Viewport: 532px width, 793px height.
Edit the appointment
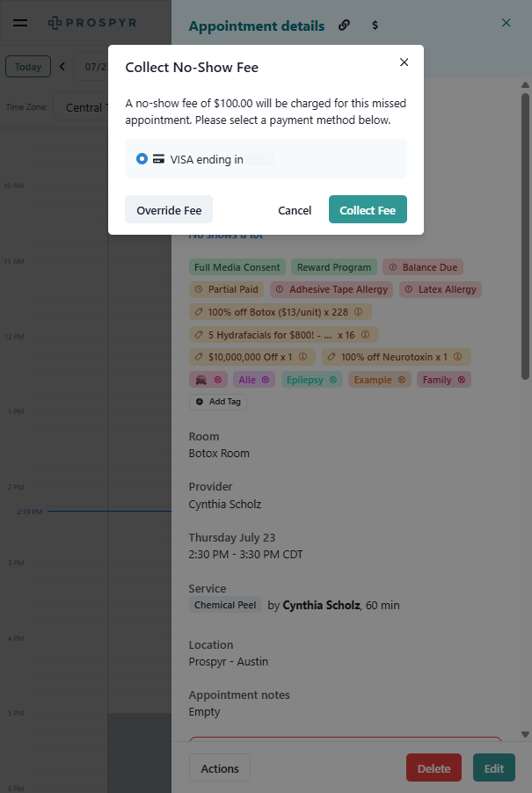coord(494,768)
